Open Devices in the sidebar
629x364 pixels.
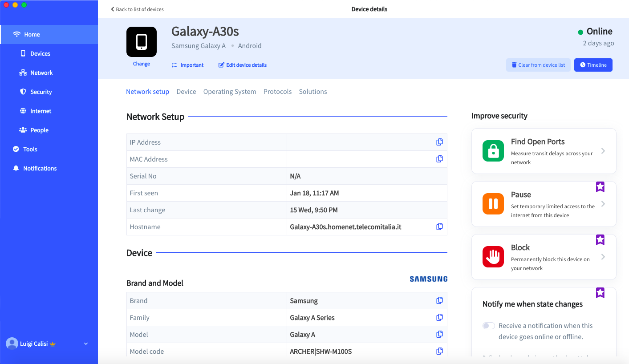pos(49,53)
